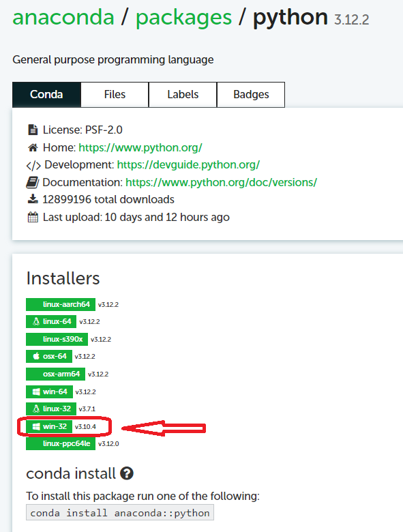This screenshot has width=403, height=532.
Task: Select the linux-64 installer badge
Action: (51, 321)
